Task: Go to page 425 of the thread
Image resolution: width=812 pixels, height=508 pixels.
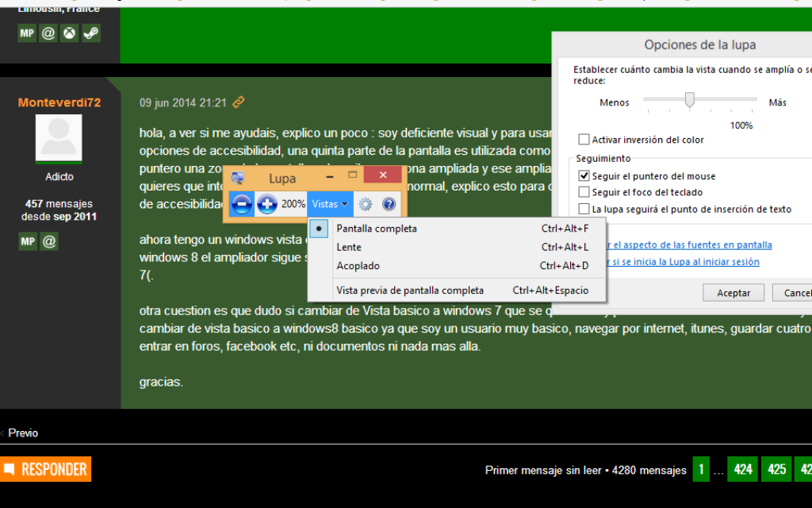Action: click(777, 469)
